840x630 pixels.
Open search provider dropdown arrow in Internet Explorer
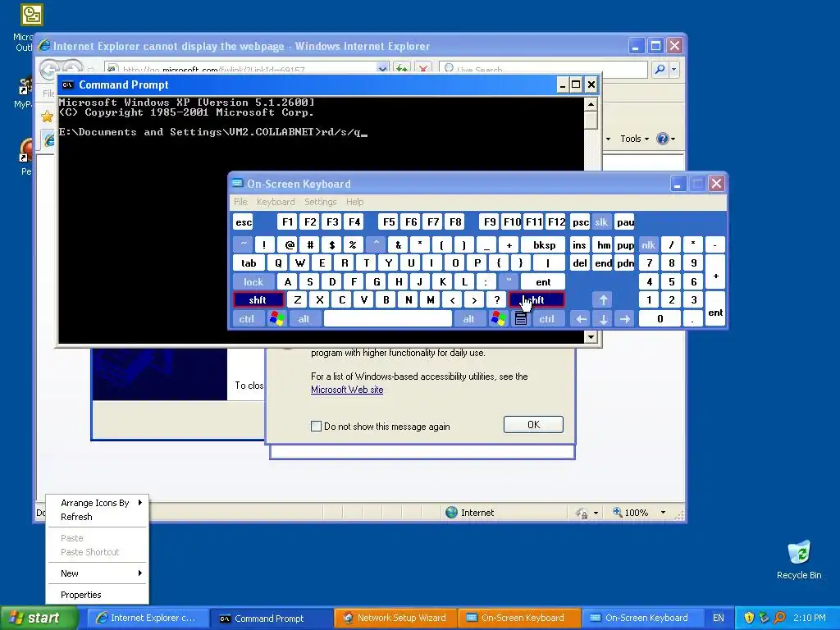coord(674,69)
